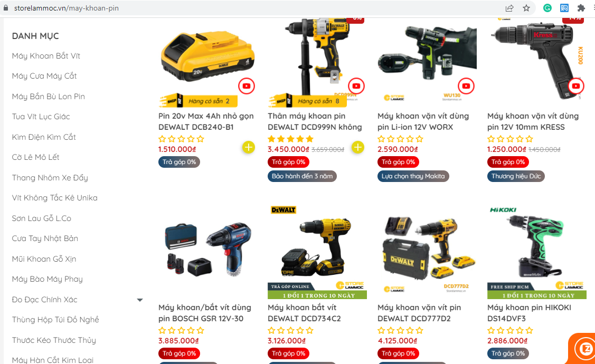Image resolution: width=595 pixels, height=364 pixels.
Task: Select Máy Cưa Máy Cắt category
Action: click(x=44, y=76)
